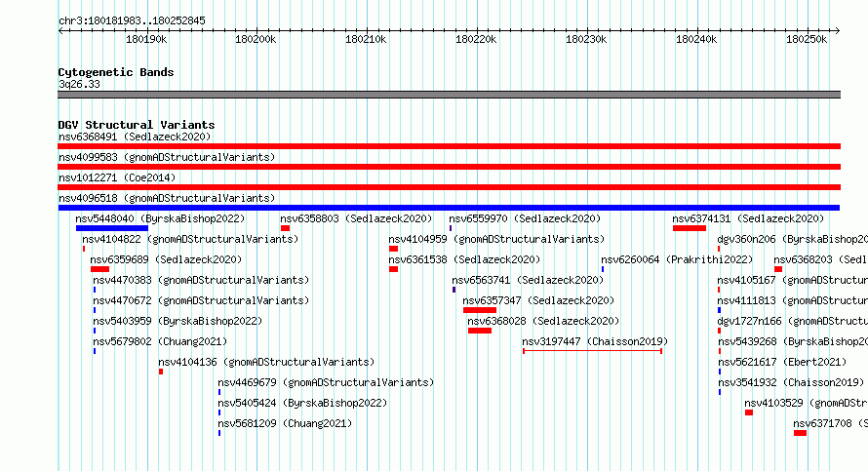Click variant label nsv6374131 (Sedlazeck2020)
This screenshot has width=868, height=471.
click(748, 218)
